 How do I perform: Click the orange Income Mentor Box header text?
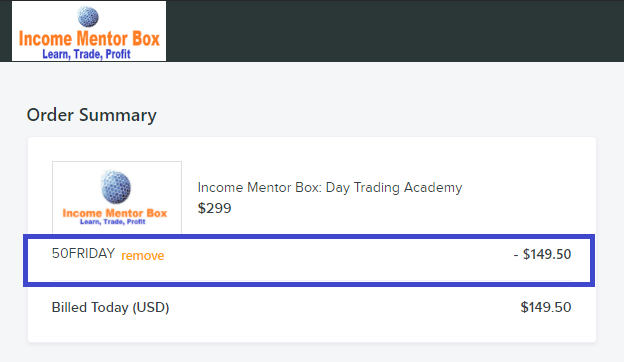click(x=89, y=39)
